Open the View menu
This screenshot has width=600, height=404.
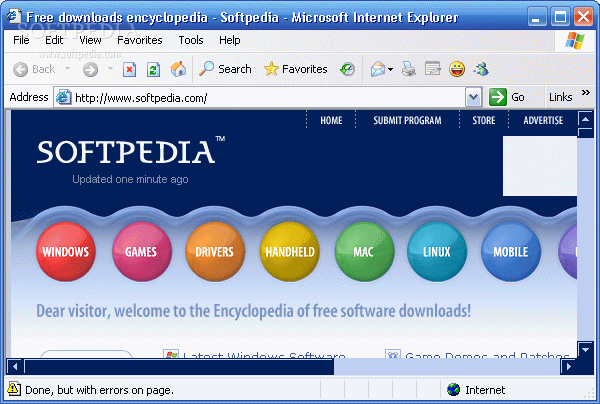[x=90, y=40]
